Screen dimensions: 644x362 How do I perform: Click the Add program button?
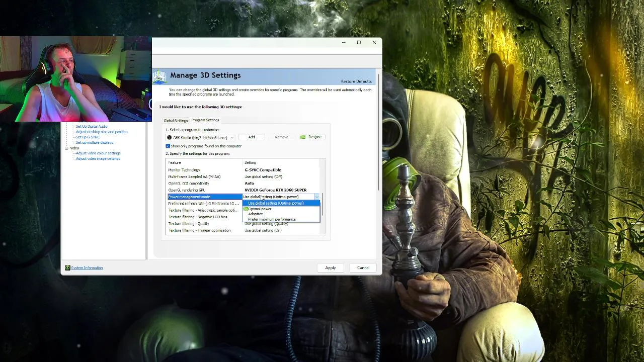(251, 137)
